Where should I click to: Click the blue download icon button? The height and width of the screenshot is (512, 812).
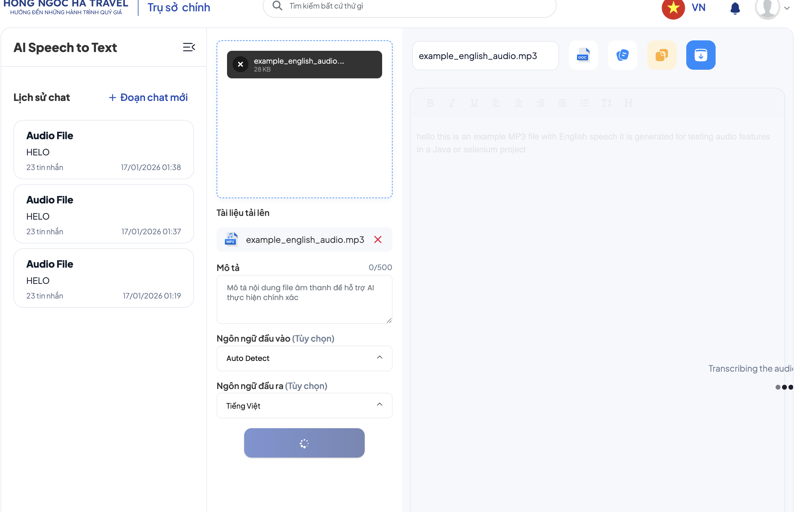click(700, 55)
